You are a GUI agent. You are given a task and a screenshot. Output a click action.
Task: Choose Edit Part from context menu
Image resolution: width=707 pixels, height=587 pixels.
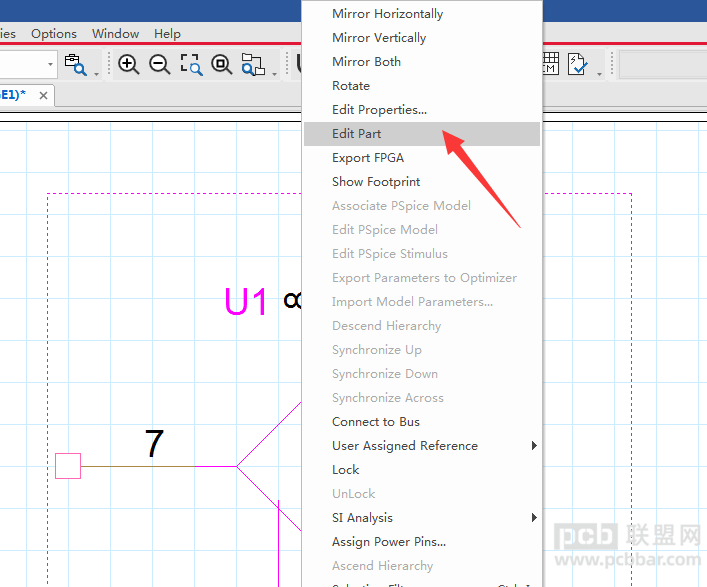422,134
